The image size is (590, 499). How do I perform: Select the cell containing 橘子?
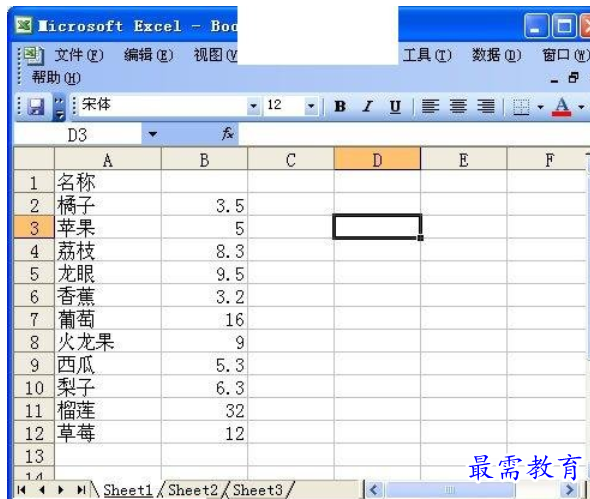[x=108, y=205]
